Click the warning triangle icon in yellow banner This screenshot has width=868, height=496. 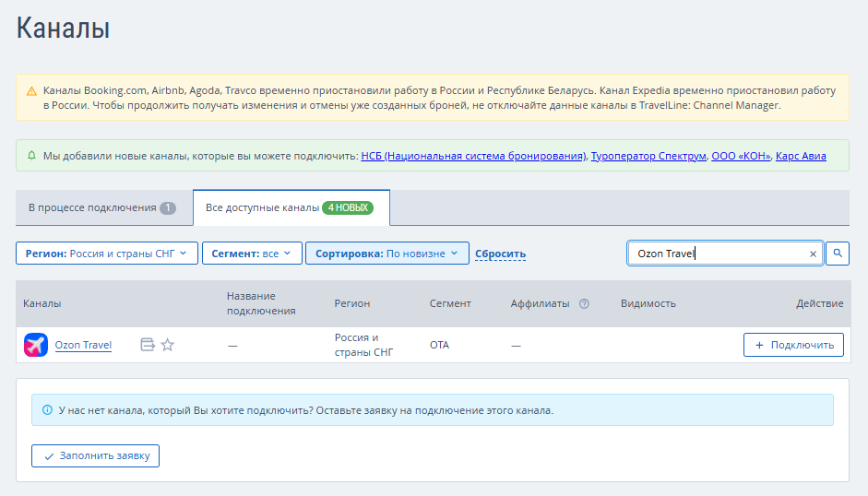coord(31,91)
